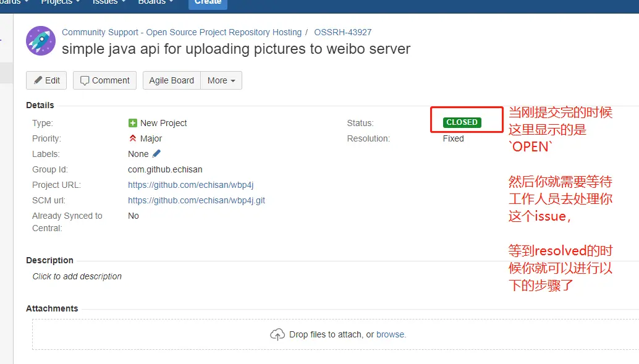This screenshot has height=364, width=639.
Task: Click the cloud upload icon in attachments
Action: (x=277, y=334)
